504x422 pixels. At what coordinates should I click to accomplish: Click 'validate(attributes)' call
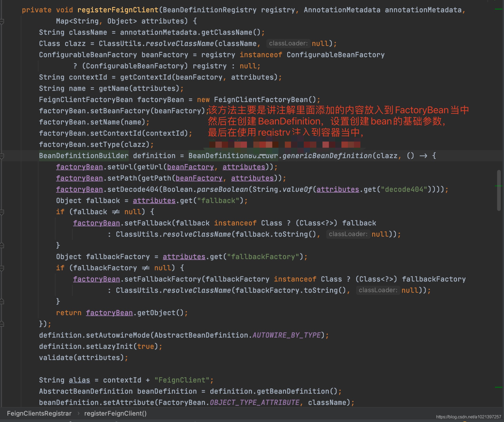coord(81,358)
